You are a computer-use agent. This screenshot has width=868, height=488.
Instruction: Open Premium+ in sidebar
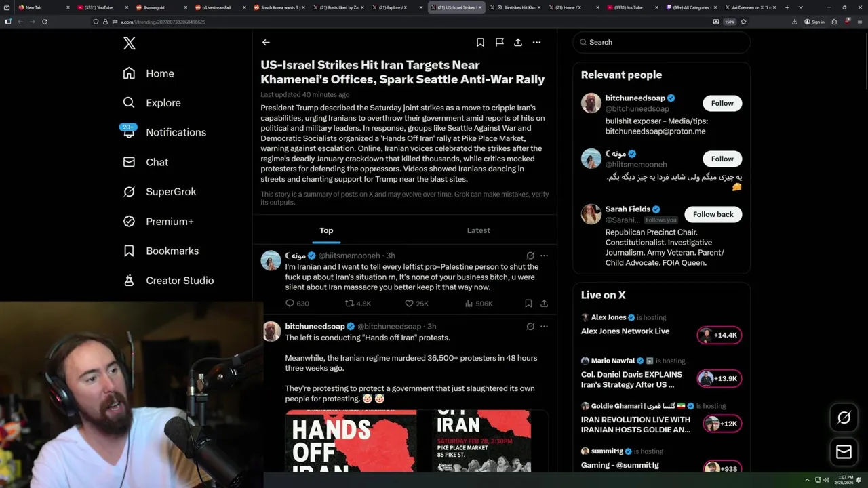point(158,222)
